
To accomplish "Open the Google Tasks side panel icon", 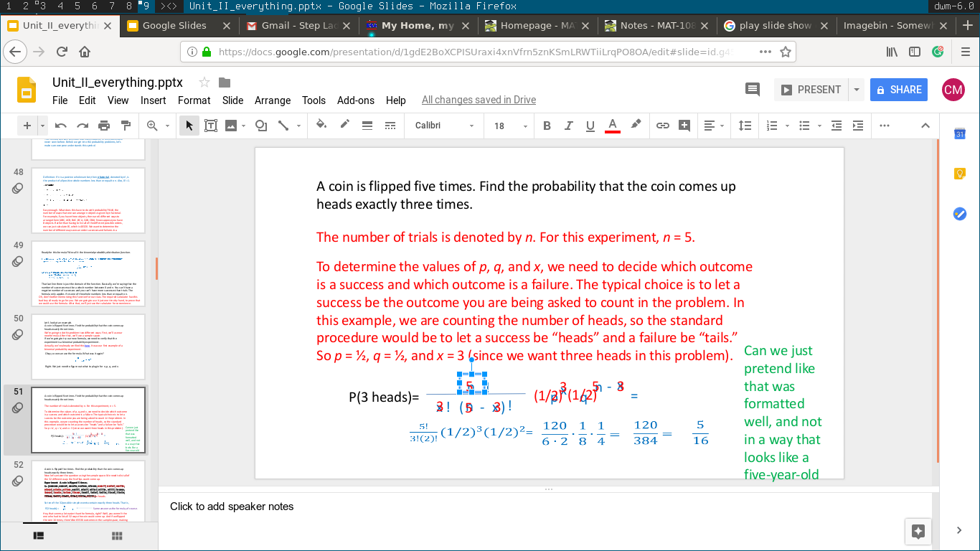I will coord(960,214).
